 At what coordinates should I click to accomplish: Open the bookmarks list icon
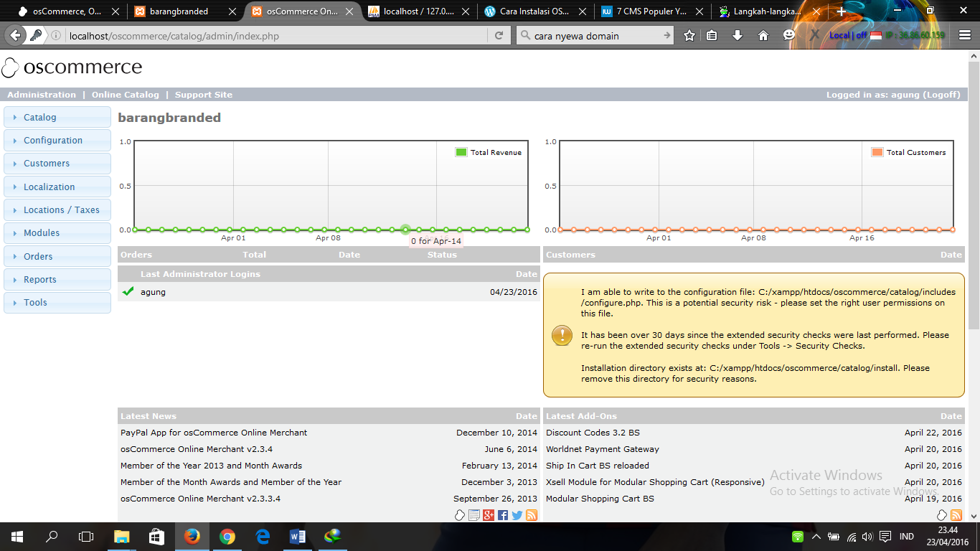tap(712, 35)
